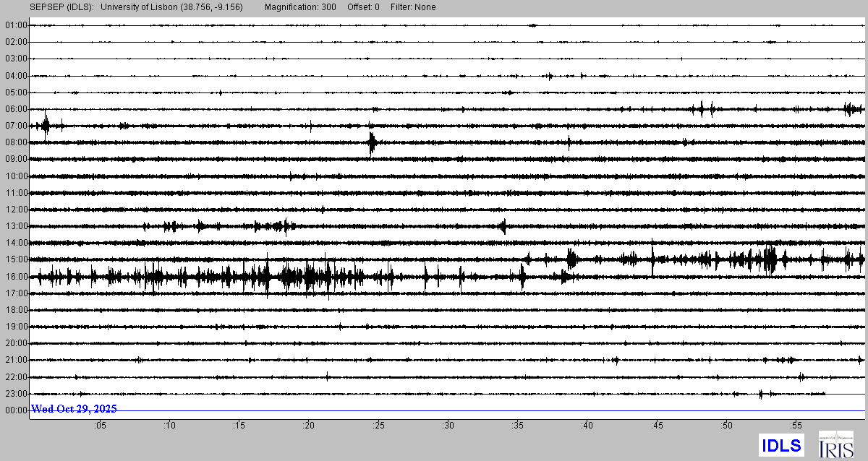This screenshot has width=868, height=461.
Task: Click the 00:00 label on the blue line
Action: (x=15, y=410)
